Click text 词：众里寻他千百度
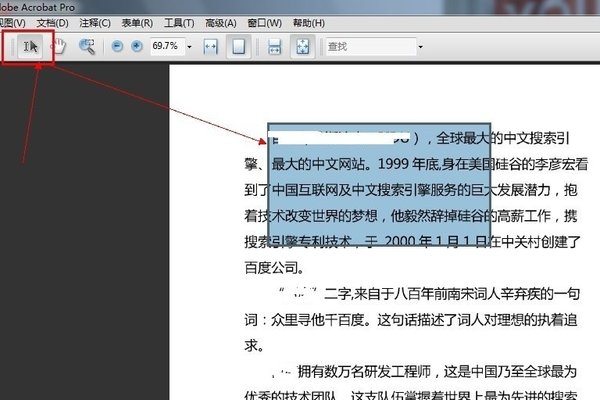 [x=304, y=320]
